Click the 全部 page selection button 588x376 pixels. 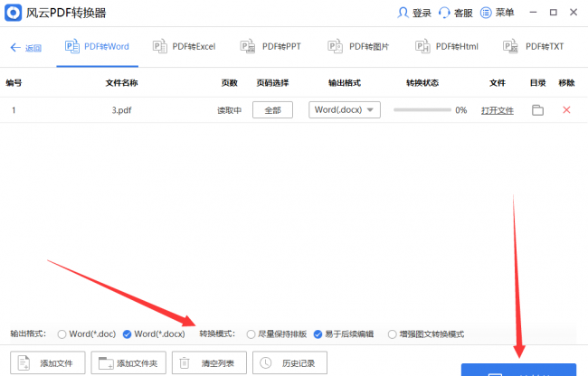(x=272, y=110)
